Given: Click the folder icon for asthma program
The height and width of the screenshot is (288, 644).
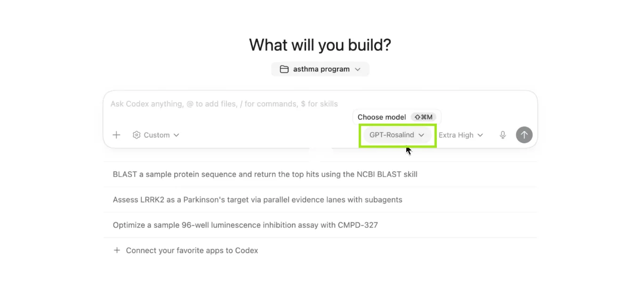Looking at the screenshot, I should 284,69.
